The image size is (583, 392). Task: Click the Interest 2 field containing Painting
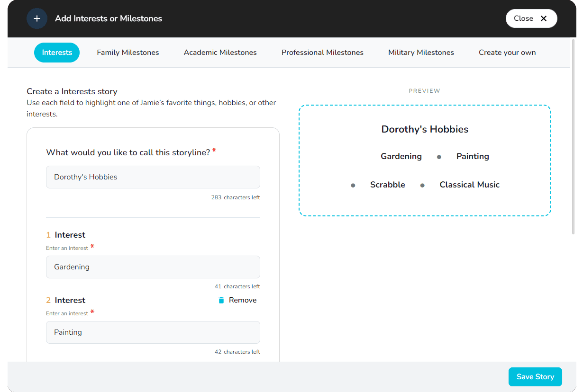pos(153,332)
